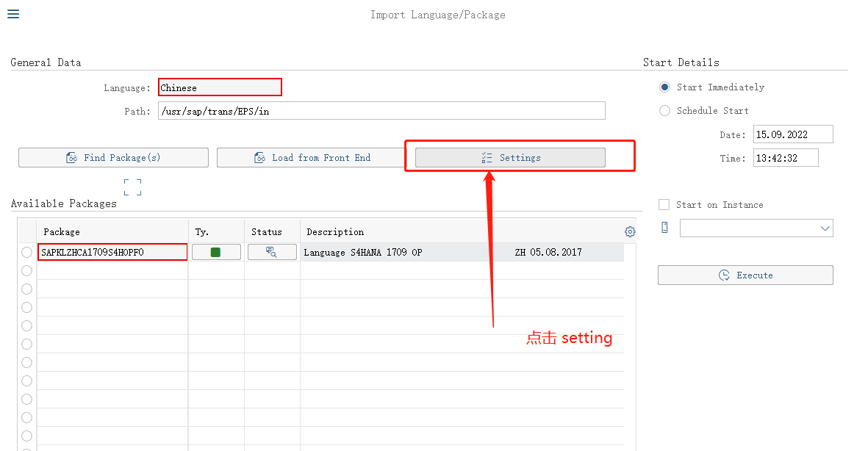Click Find Package(s) button
Viewport: 868px width, 451px height.
113,158
